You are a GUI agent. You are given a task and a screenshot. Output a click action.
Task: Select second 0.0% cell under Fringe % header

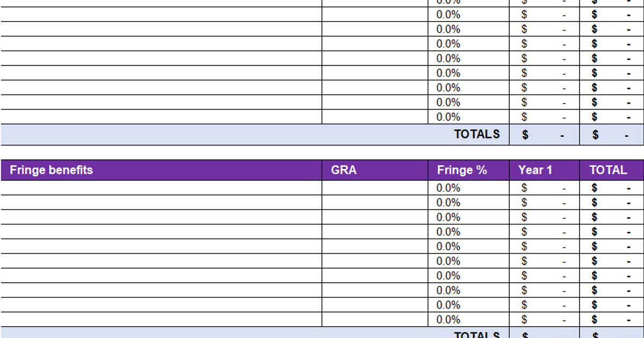click(469, 202)
